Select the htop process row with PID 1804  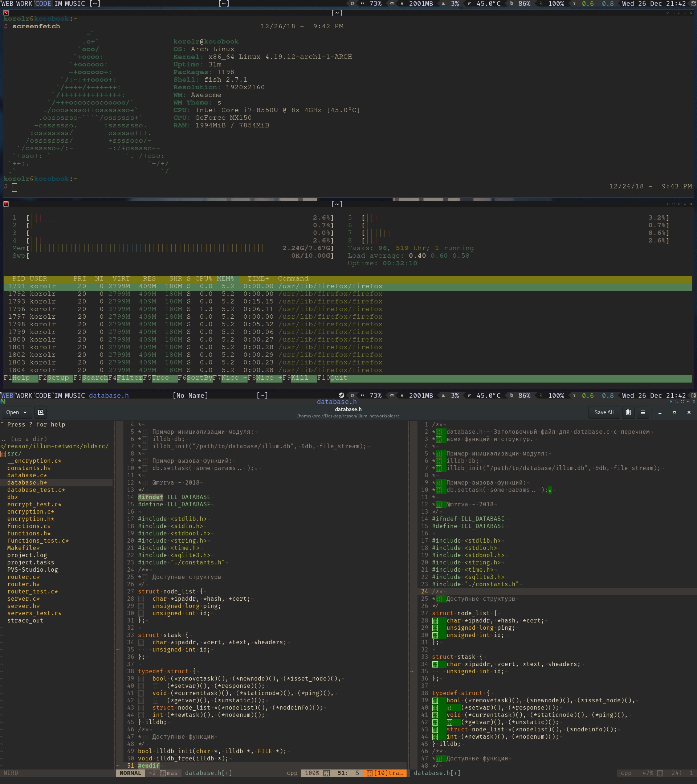(347, 370)
